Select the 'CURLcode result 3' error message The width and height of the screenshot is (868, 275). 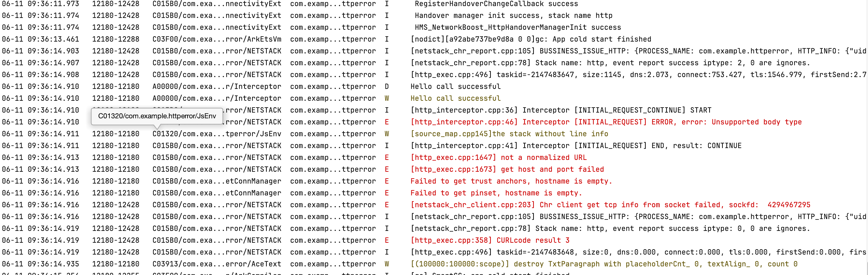click(490, 240)
